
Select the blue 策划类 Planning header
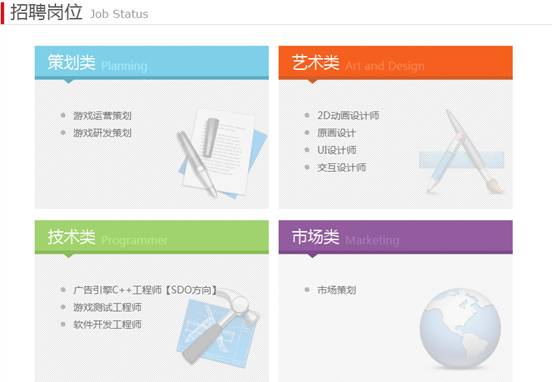pyautogui.click(x=152, y=62)
